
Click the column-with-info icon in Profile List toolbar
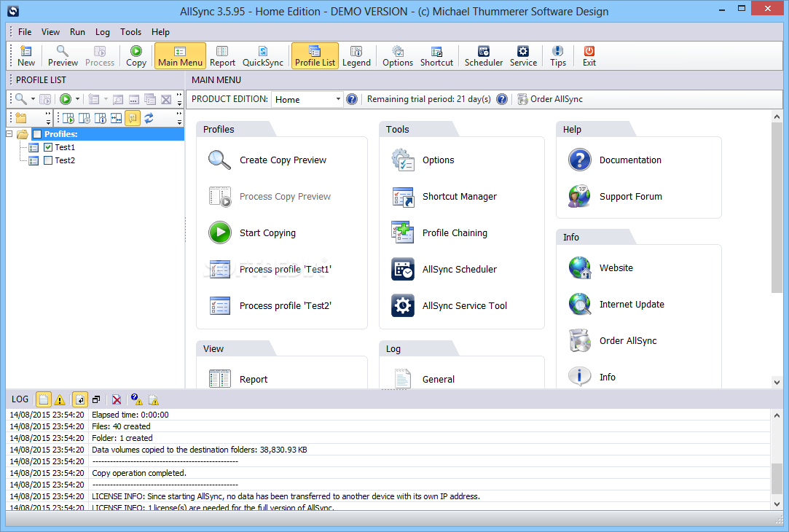pyautogui.click(x=101, y=118)
